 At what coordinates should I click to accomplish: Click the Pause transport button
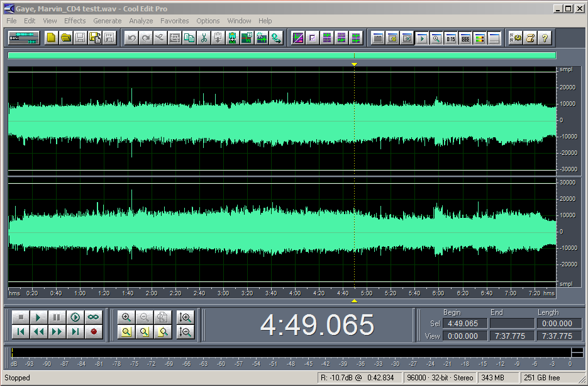(57, 317)
